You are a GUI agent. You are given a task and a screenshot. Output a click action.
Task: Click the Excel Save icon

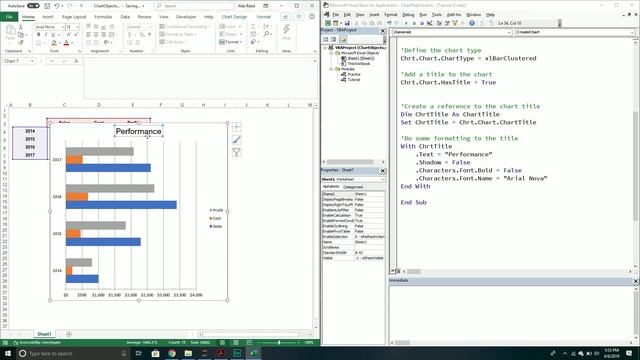point(47,6)
